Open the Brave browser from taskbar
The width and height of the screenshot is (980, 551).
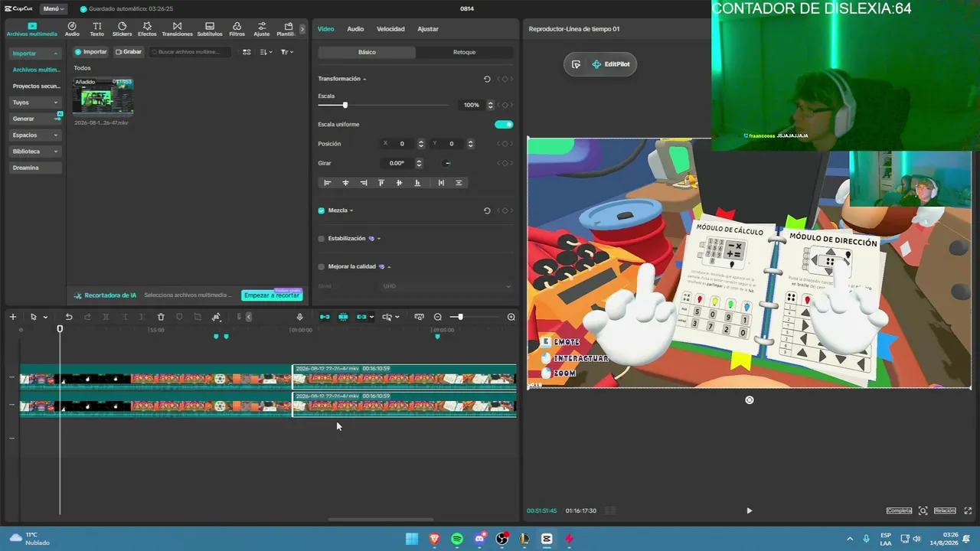[x=435, y=539]
